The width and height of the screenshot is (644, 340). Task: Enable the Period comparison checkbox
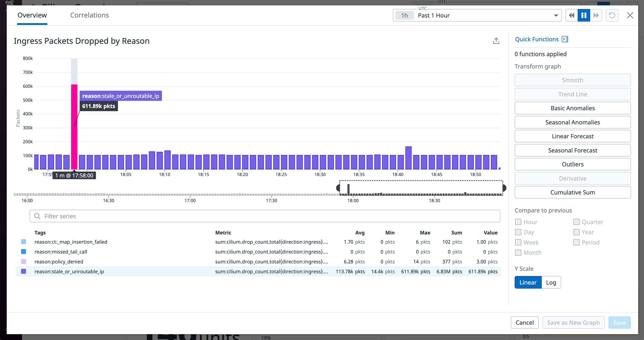tap(577, 242)
